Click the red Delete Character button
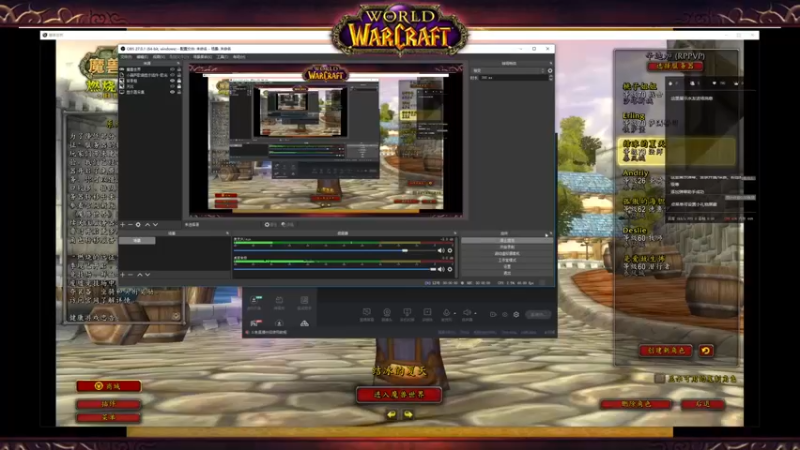The width and height of the screenshot is (800, 450). [636, 404]
